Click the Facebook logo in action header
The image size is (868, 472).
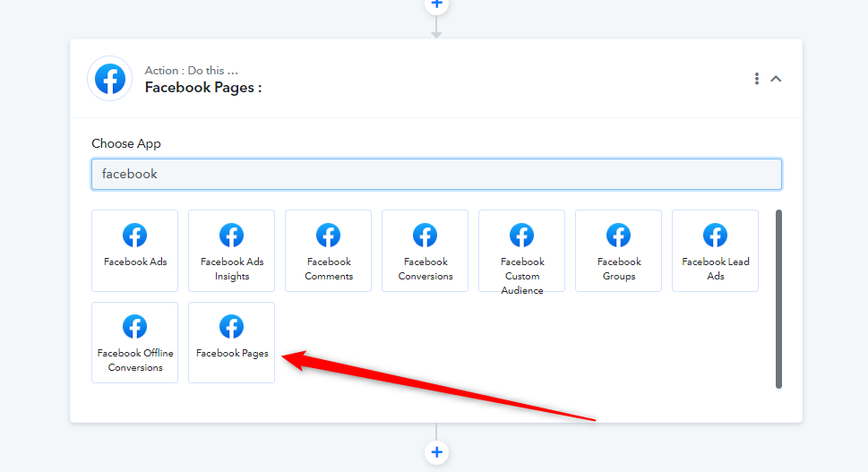tap(109, 79)
